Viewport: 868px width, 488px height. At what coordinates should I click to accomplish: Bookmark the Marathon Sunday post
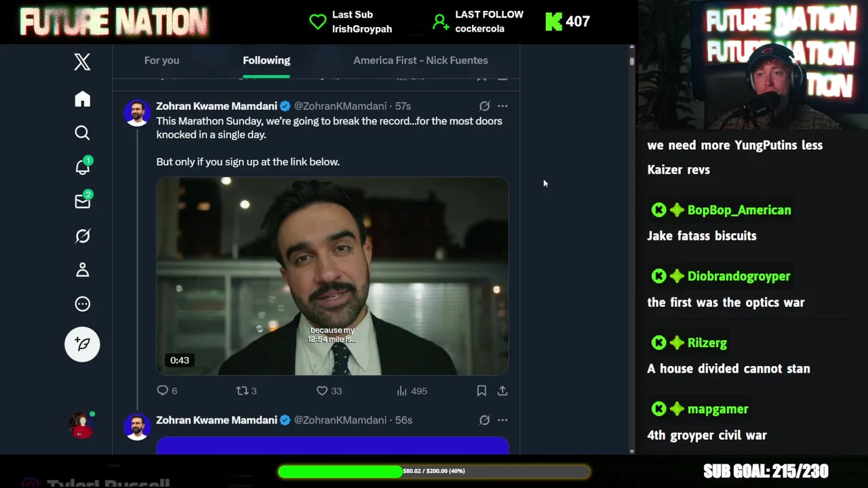[x=481, y=391]
